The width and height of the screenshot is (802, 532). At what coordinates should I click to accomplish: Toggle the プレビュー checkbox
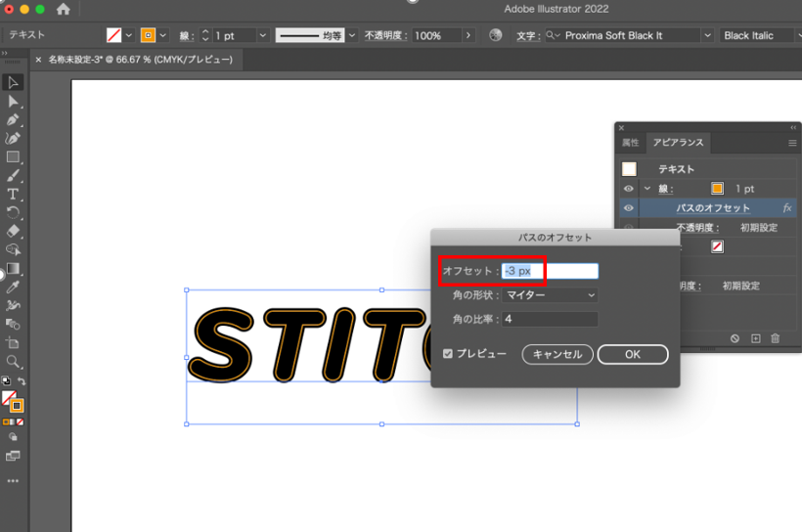click(448, 353)
